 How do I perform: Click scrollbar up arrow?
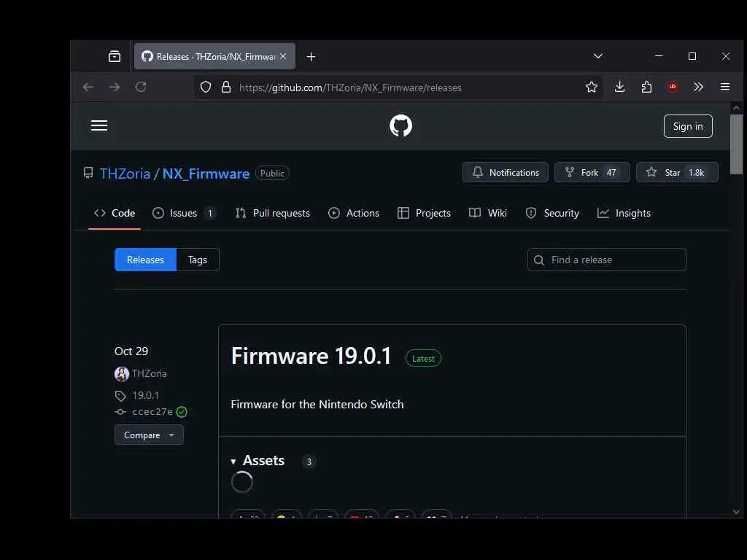(736, 108)
